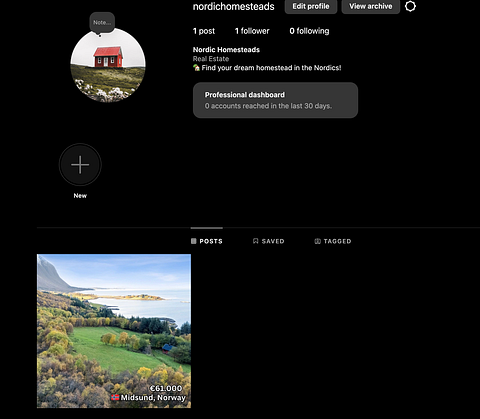Click the house emoji in bio
The image size is (480, 419).
pyautogui.click(x=196, y=68)
